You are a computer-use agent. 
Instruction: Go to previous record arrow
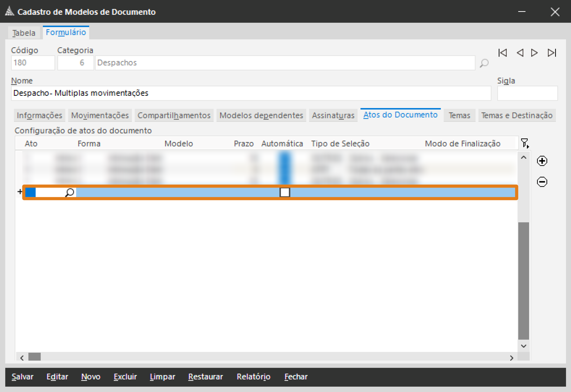pyautogui.click(x=520, y=53)
